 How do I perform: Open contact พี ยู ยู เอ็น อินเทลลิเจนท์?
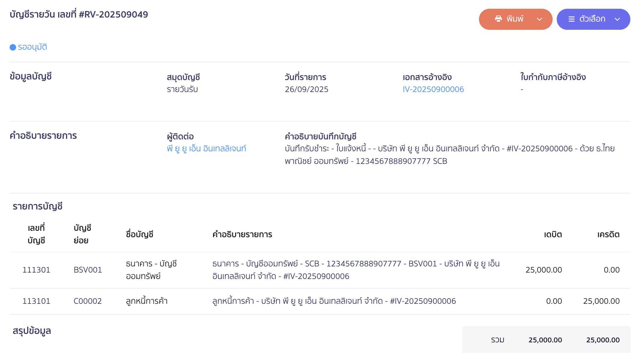(x=206, y=148)
